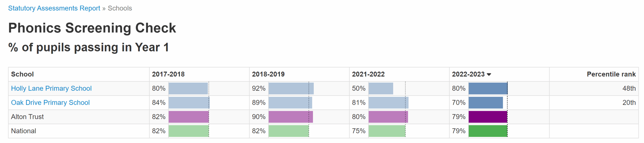Screen dimensions: 644x143
Task: Sort table by Percentile rank header
Action: tap(611, 74)
